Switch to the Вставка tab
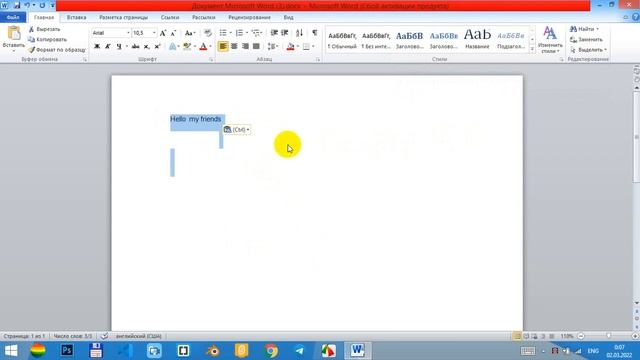 click(76, 18)
